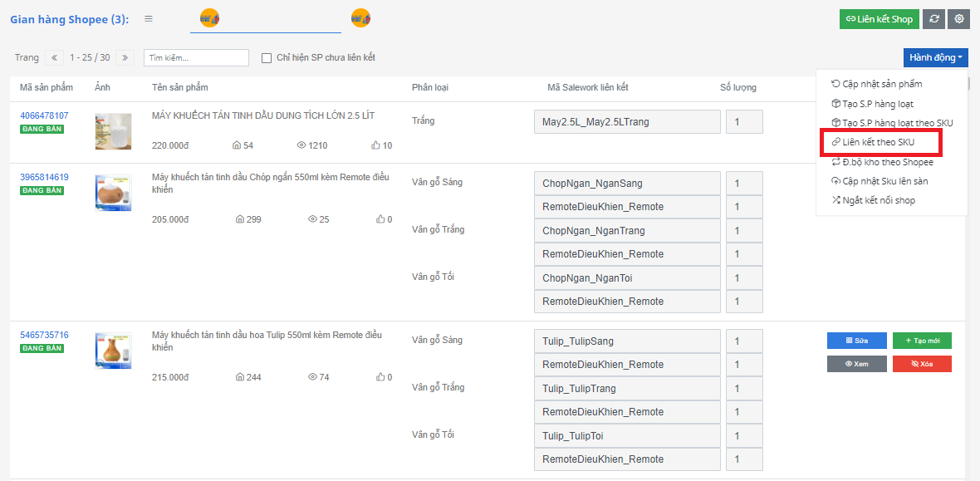Click the red Xóa button
980x481 pixels.
922,364
